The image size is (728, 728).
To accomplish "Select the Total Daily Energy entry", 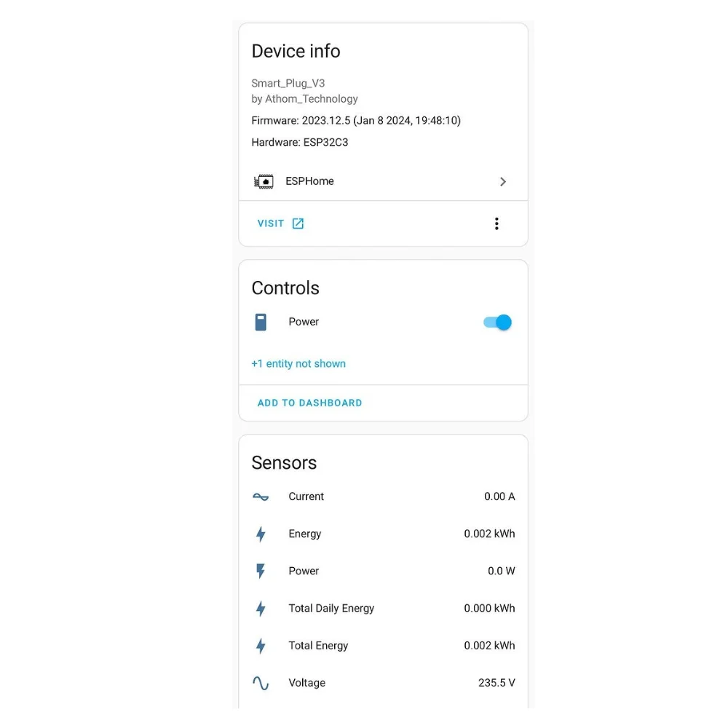I will point(331,609).
